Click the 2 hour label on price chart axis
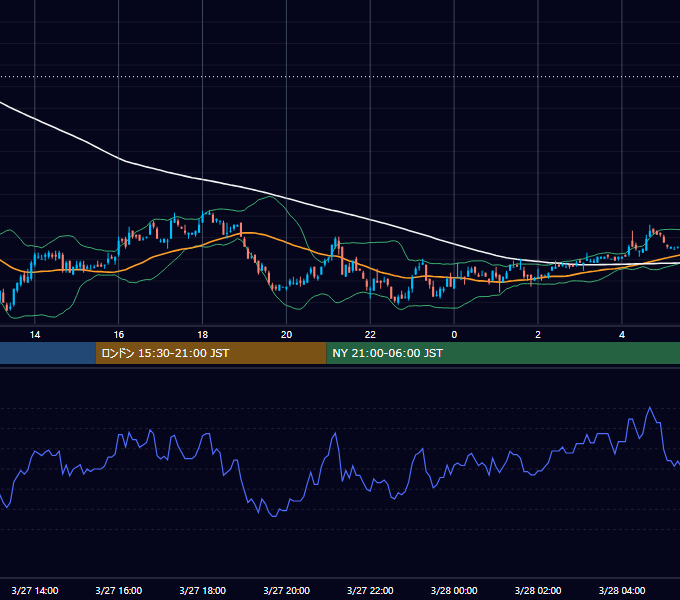The image size is (680, 600). [x=538, y=335]
